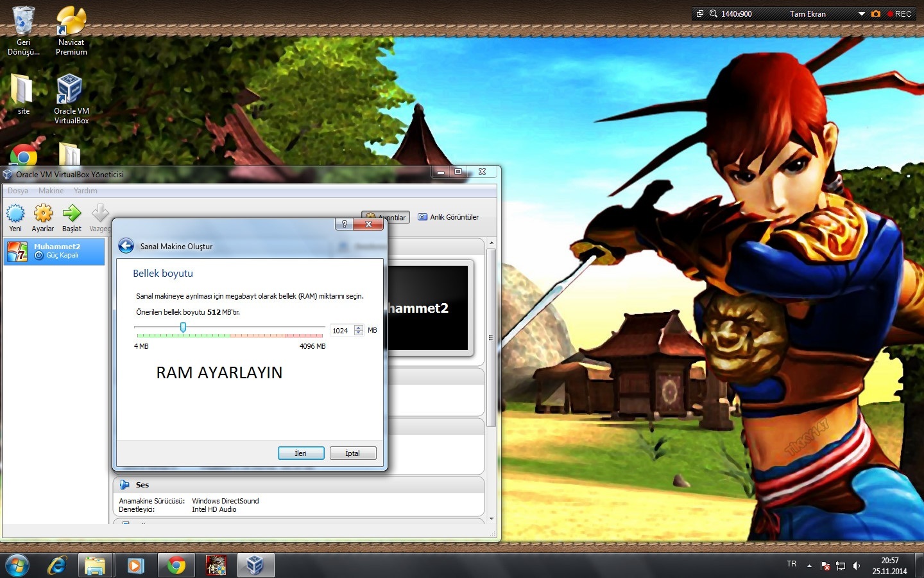The image size is (924, 578).
Task: Click the Navicat Premium desktop shortcut
Action: point(71,31)
